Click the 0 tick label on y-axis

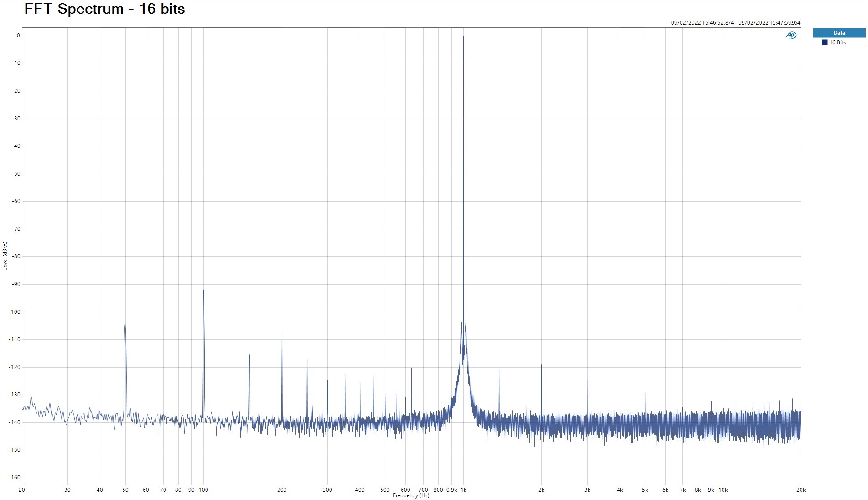[x=18, y=36]
